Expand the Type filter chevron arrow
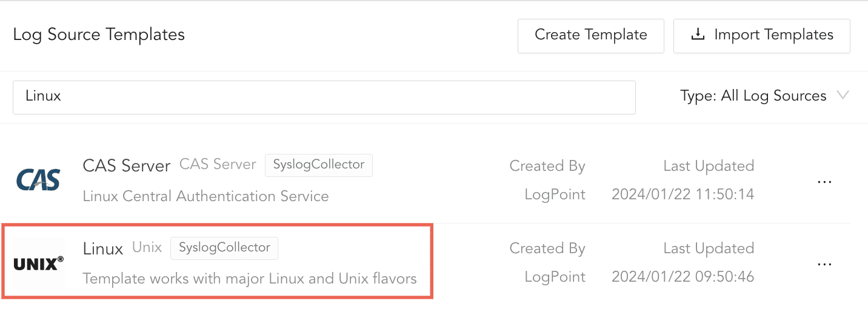 coord(842,95)
